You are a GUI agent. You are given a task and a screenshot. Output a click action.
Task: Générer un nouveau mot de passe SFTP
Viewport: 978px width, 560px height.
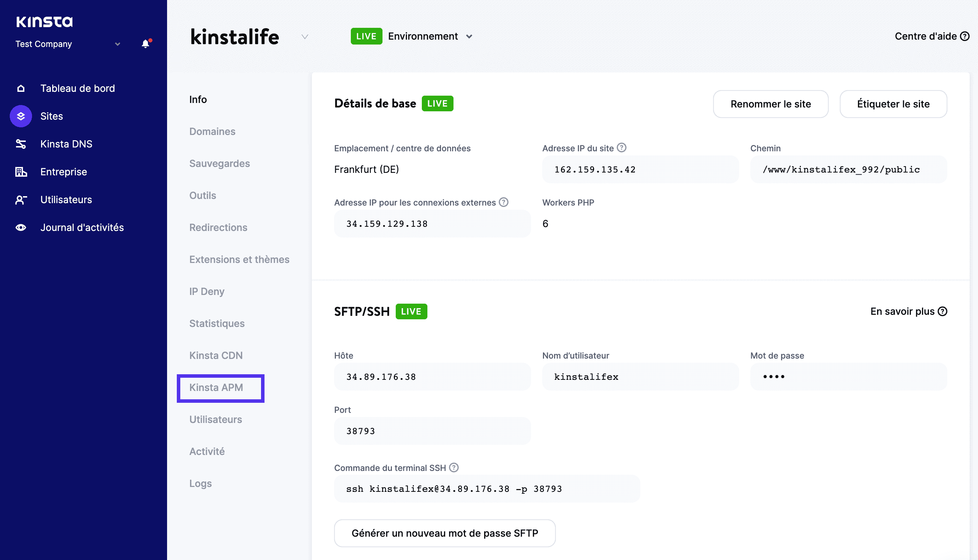[445, 533]
